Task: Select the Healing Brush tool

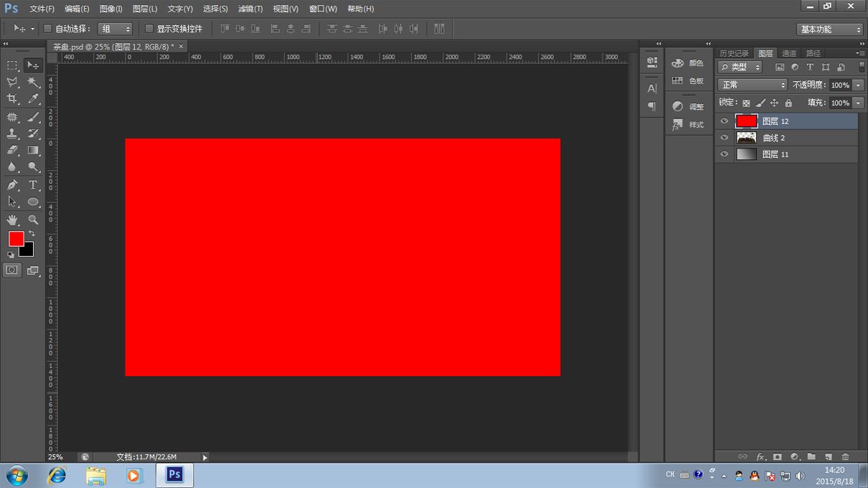Action: [x=12, y=117]
